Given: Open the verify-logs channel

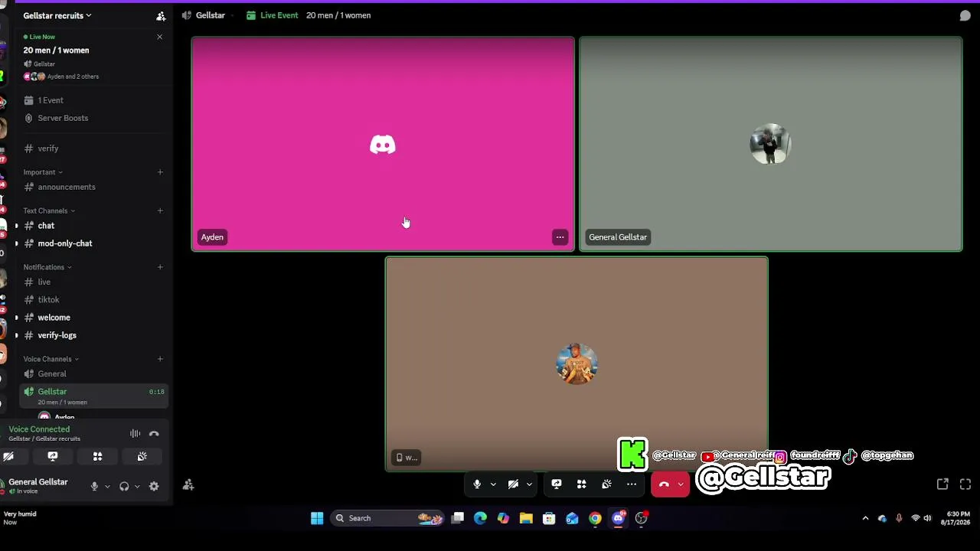Looking at the screenshot, I should 93,335.
